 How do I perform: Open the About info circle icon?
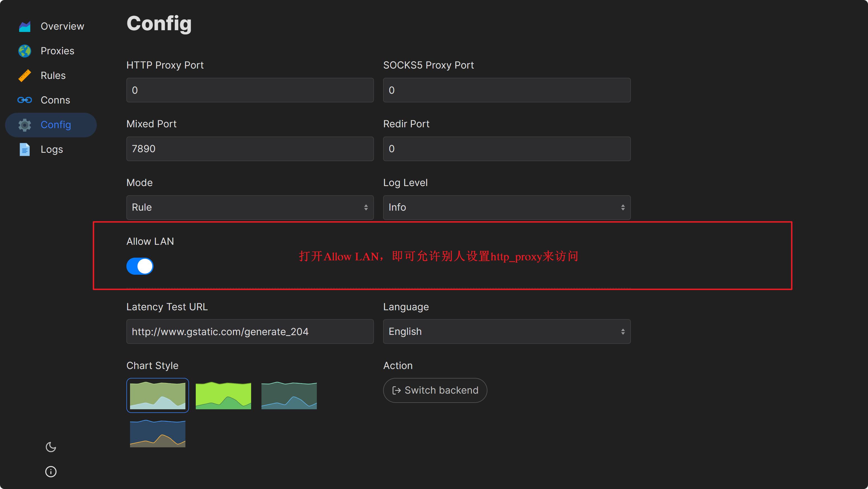coord(51,471)
